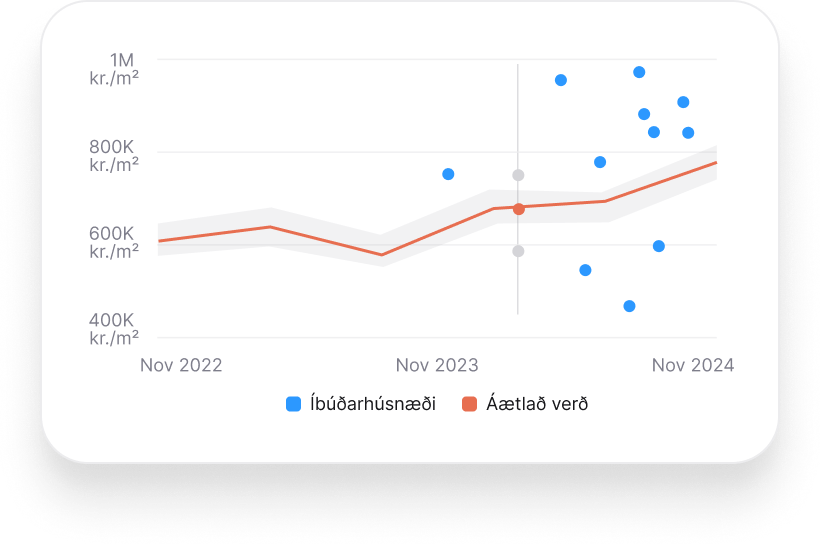
Task: Select the highest blue data point
Action: (x=639, y=72)
